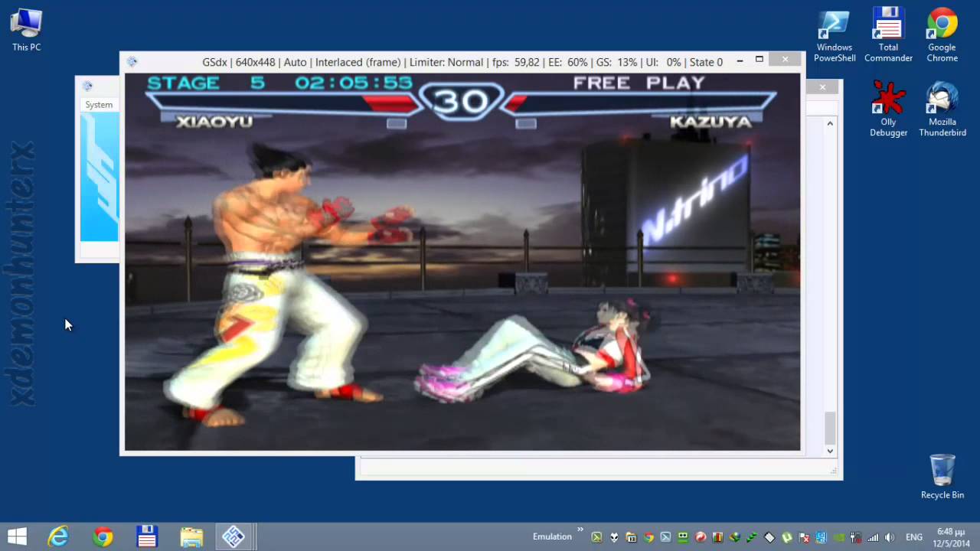Open uTorrent tray icon
Viewport: 980px width, 551px height.
tap(786, 537)
